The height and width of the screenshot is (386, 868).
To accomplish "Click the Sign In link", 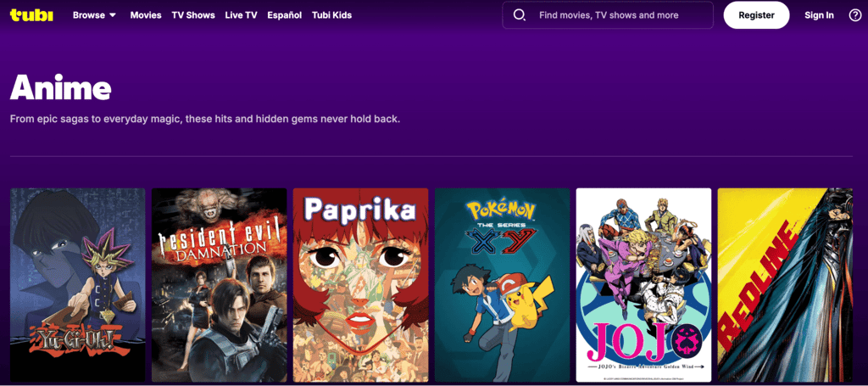I will [819, 15].
